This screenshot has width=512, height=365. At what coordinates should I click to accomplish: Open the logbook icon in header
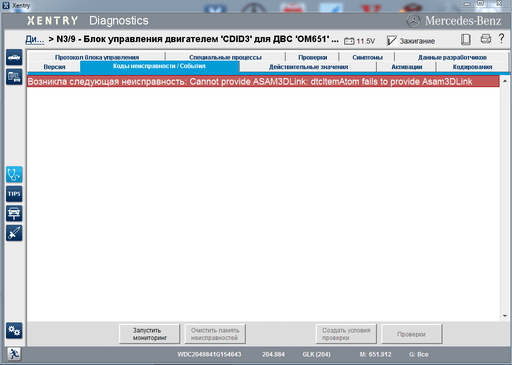466,39
